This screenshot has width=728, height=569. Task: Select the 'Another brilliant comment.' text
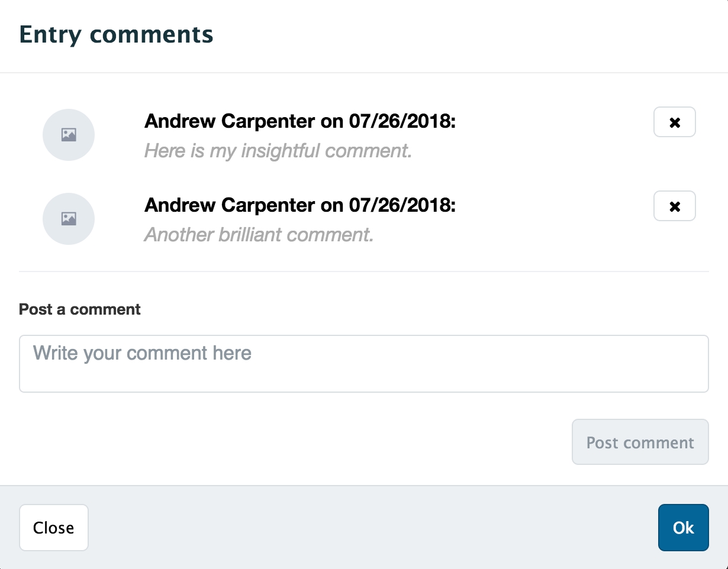pos(259,235)
